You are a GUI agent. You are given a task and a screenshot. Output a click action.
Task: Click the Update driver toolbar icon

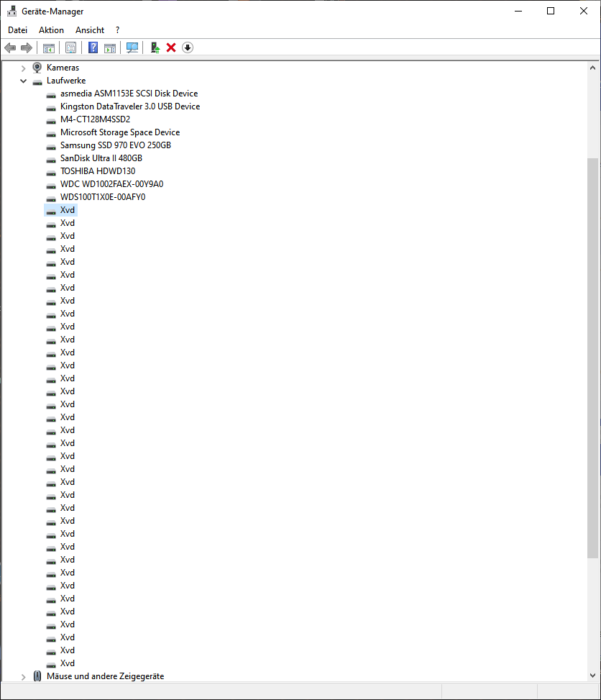click(155, 47)
